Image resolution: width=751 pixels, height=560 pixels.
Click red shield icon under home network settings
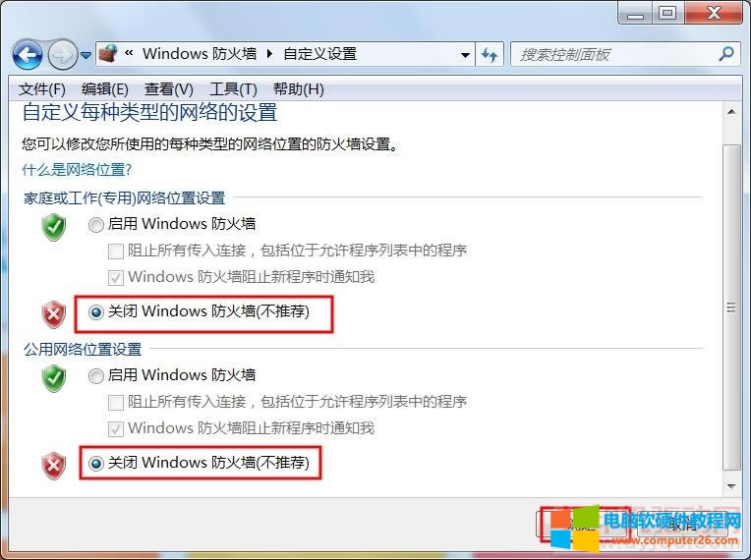pyautogui.click(x=54, y=314)
